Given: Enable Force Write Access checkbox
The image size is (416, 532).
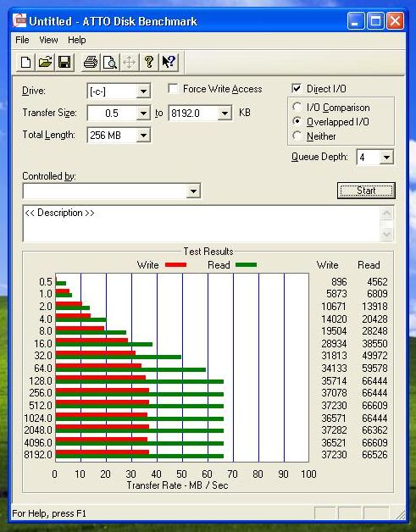Looking at the screenshot, I should (x=173, y=89).
